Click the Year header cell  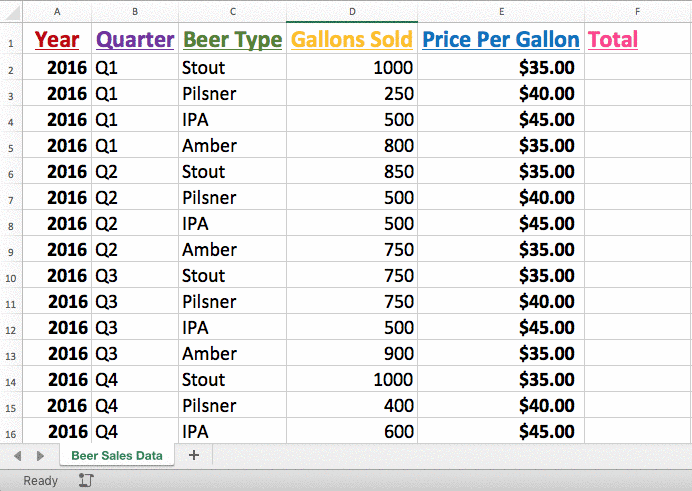click(x=57, y=39)
